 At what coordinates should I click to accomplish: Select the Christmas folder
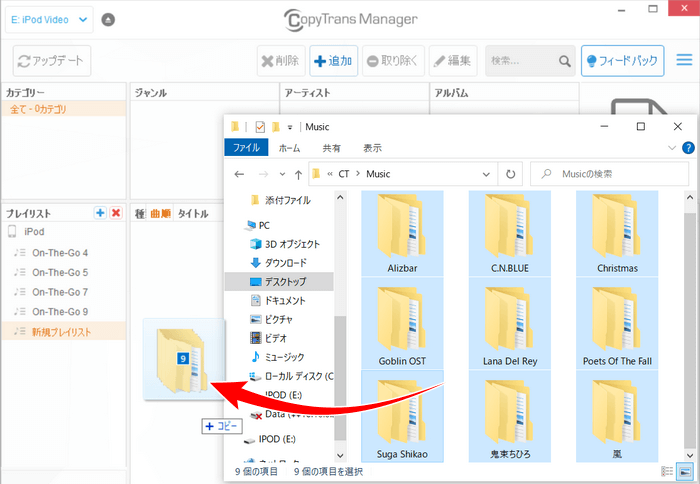coord(617,233)
